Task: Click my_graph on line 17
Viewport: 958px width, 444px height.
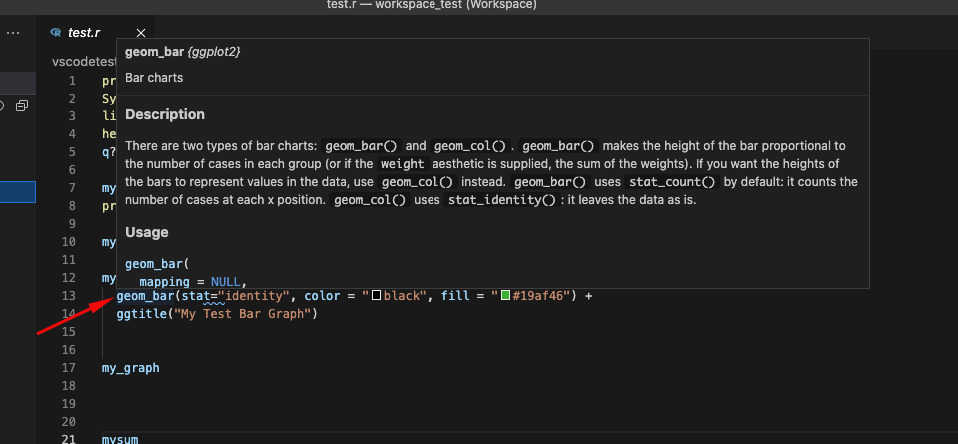Action: pos(130,368)
